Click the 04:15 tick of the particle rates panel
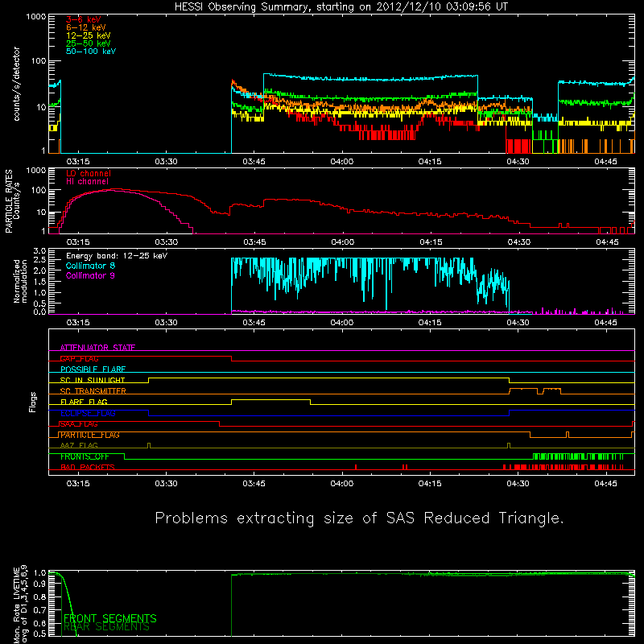The image size is (644, 644). point(431,242)
